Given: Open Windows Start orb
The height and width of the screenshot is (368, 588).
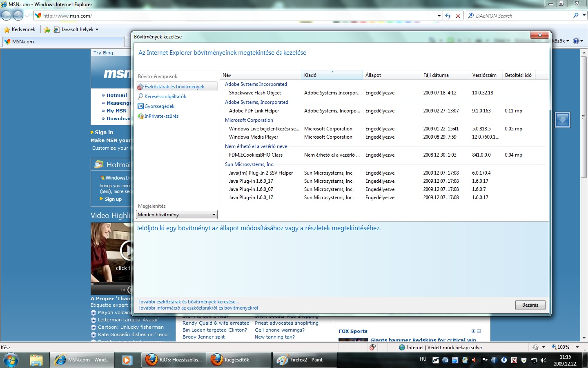Looking at the screenshot, I should pos(11,360).
